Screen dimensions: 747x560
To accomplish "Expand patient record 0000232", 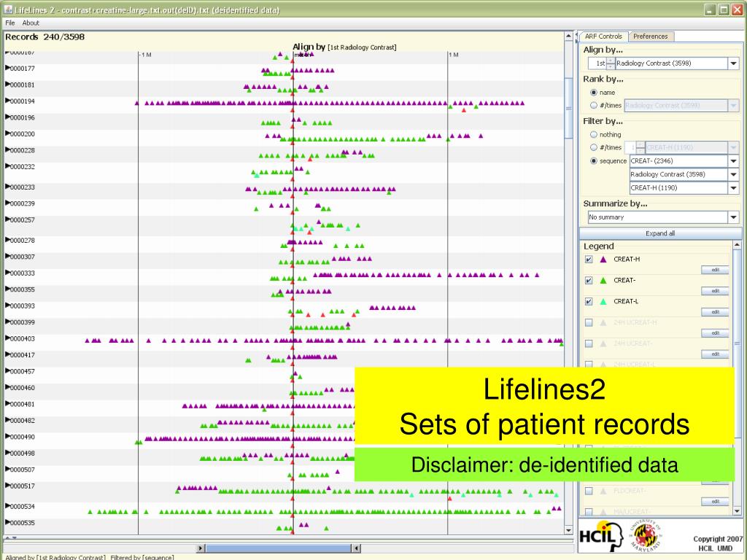I will click(x=7, y=167).
